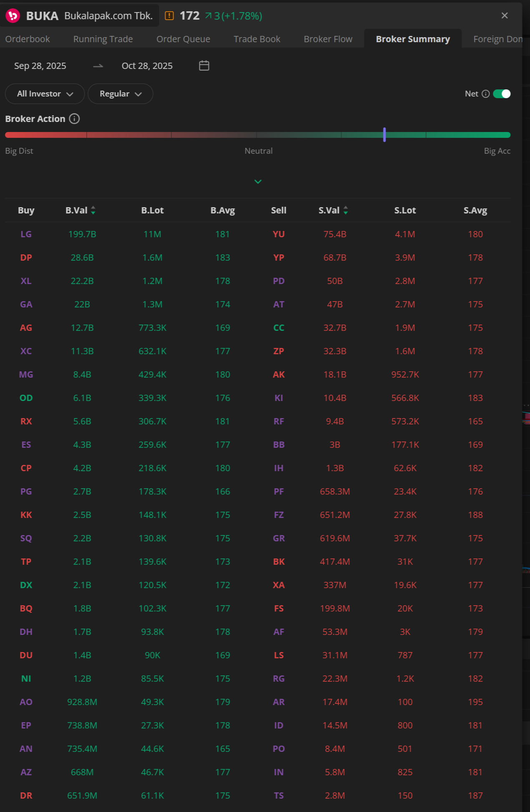Click the Bukalapak logo icon
This screenshot has width=530, height=812.
(x=13, y=16)
